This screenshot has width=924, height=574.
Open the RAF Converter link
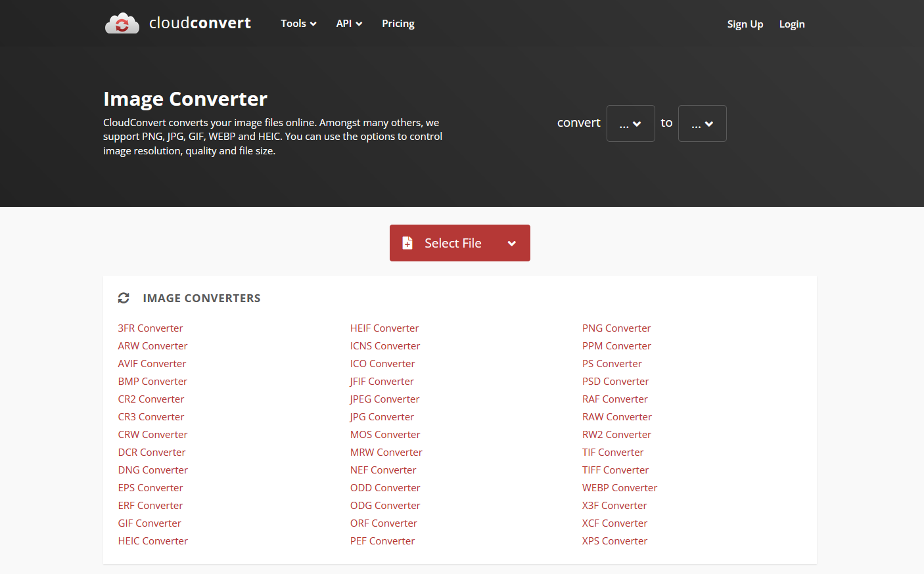pos(615,399)
